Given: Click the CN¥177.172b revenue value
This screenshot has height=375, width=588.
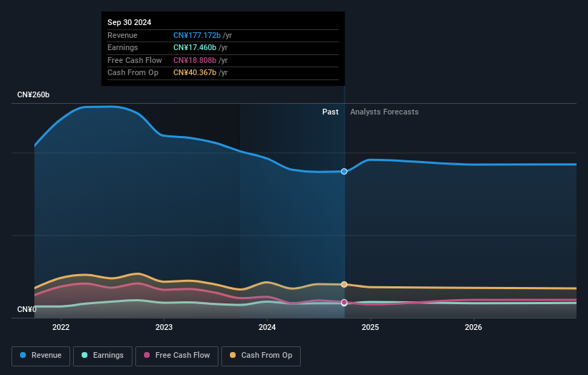Looking at the screenshot, I should coord(197,35).
